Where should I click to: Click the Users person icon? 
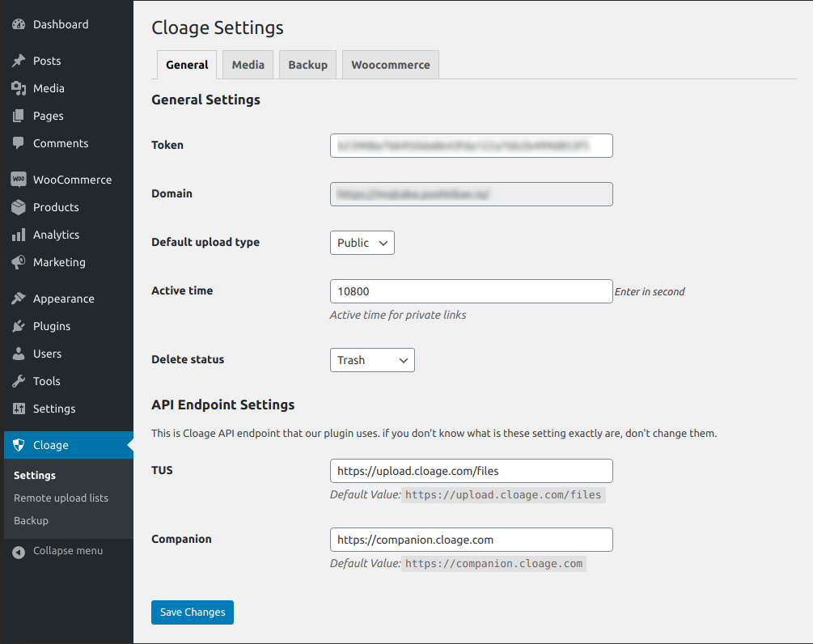coord(19,353)
